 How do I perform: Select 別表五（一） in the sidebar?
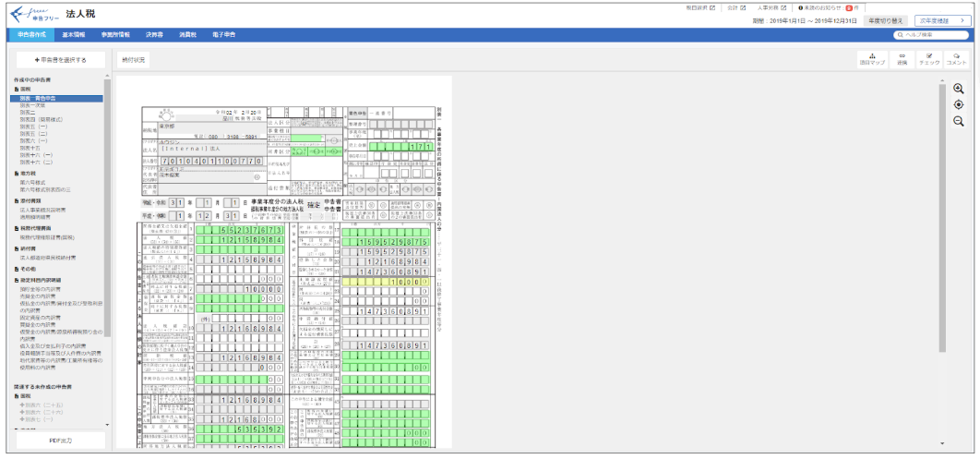point(34,127)
